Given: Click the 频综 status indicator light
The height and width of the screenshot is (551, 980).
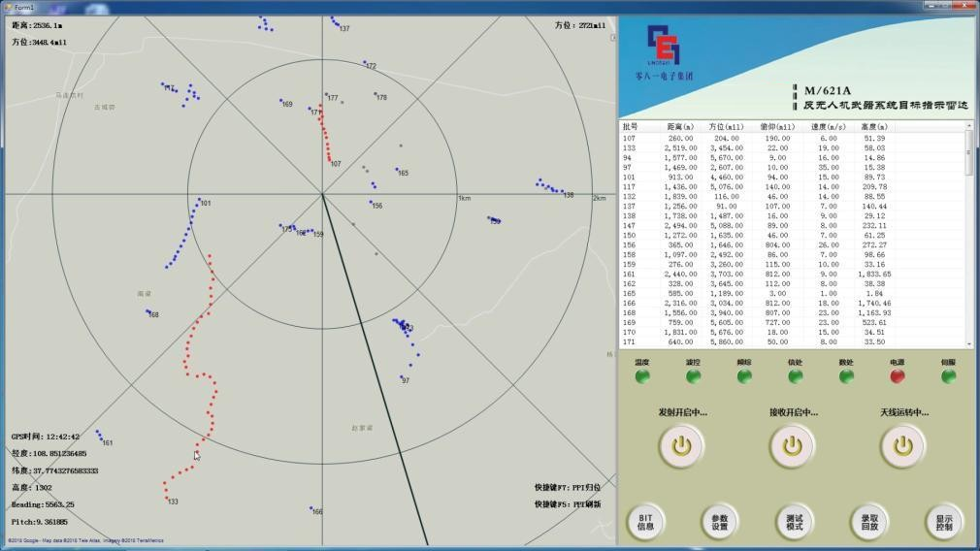Looking at the screenshot, I should click(744, 376).
